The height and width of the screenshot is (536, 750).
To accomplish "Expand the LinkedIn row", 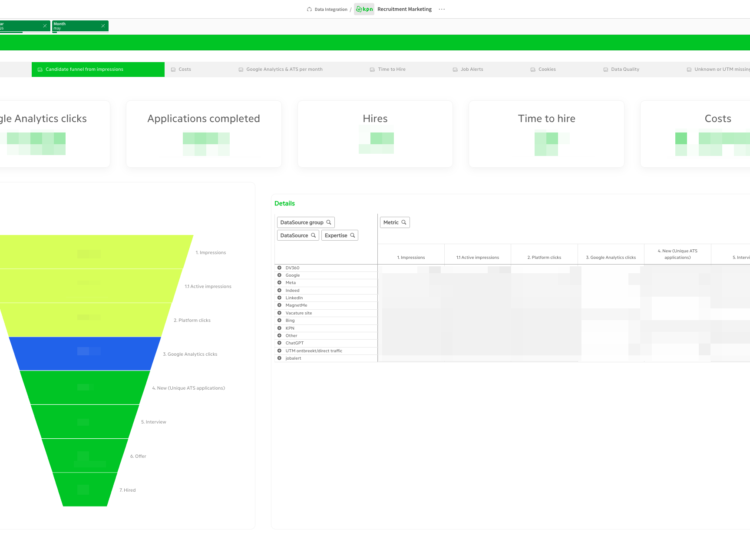I will click(279, 297).
